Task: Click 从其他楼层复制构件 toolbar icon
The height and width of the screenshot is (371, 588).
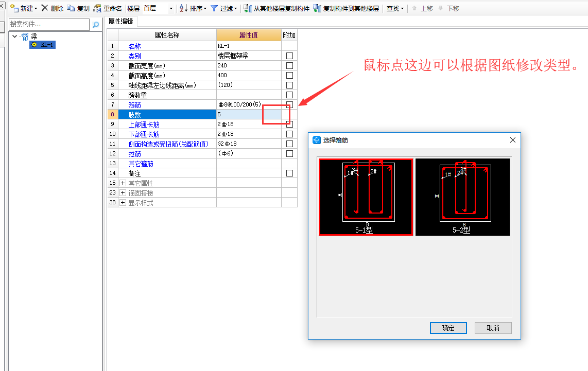Action: tap(248, 8)
